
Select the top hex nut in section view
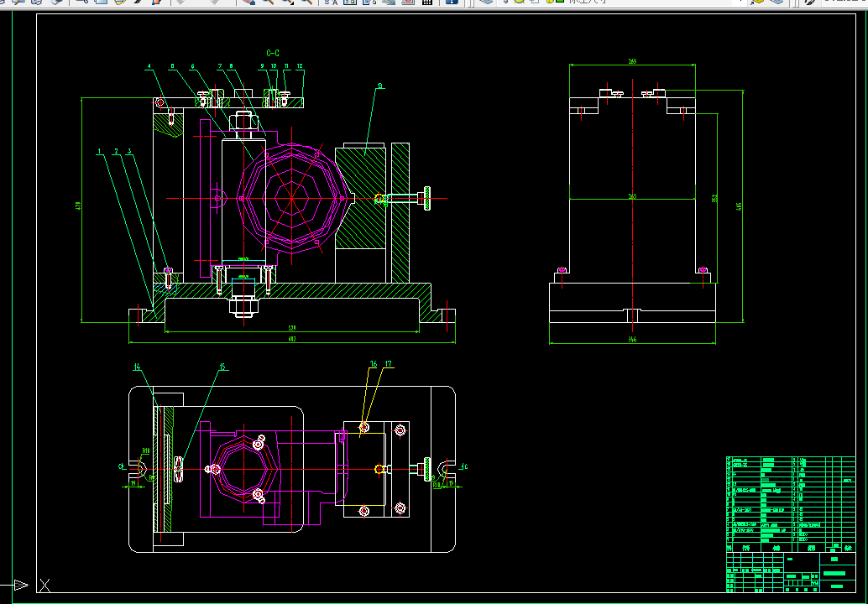tap(243, 121)
